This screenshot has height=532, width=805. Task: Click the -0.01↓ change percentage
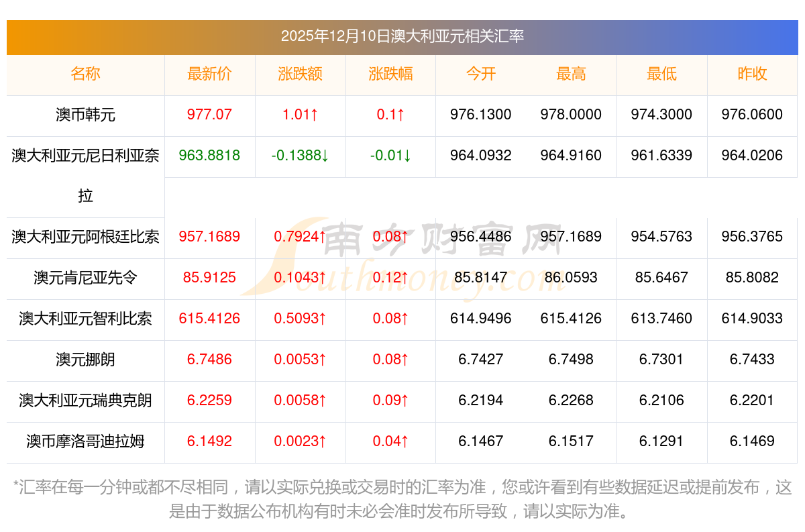[390, 156]
